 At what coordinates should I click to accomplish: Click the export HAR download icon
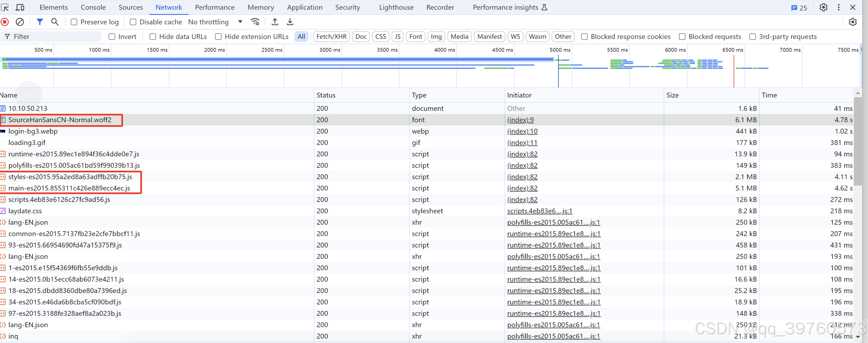click(290, 22)
